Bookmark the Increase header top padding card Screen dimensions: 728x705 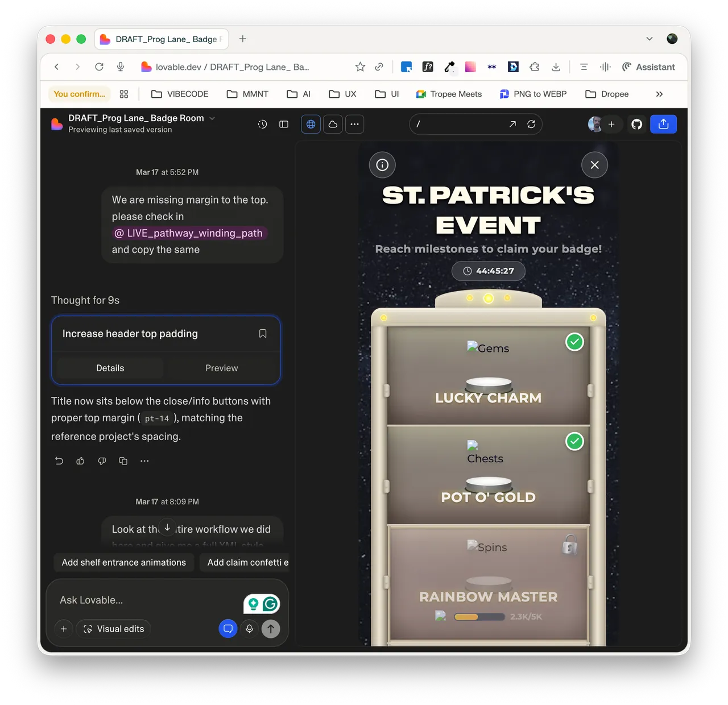(x=263, y=334)
